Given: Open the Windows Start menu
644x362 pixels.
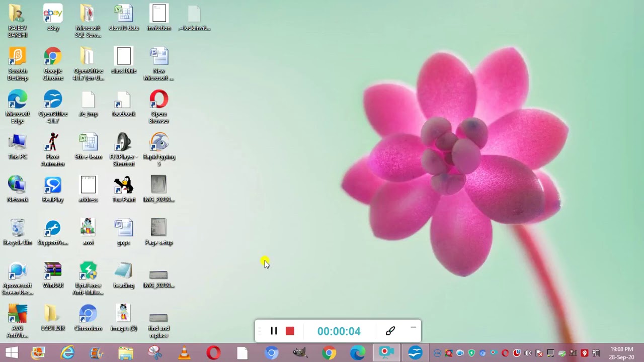Looking at the screenshot, I should click(12, 353).
